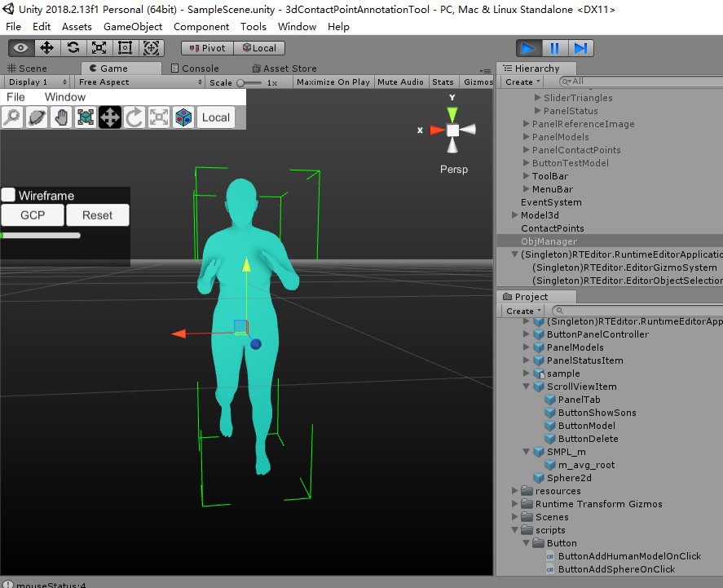
Task: Expand the Model3d object
Action: (515, 215)
